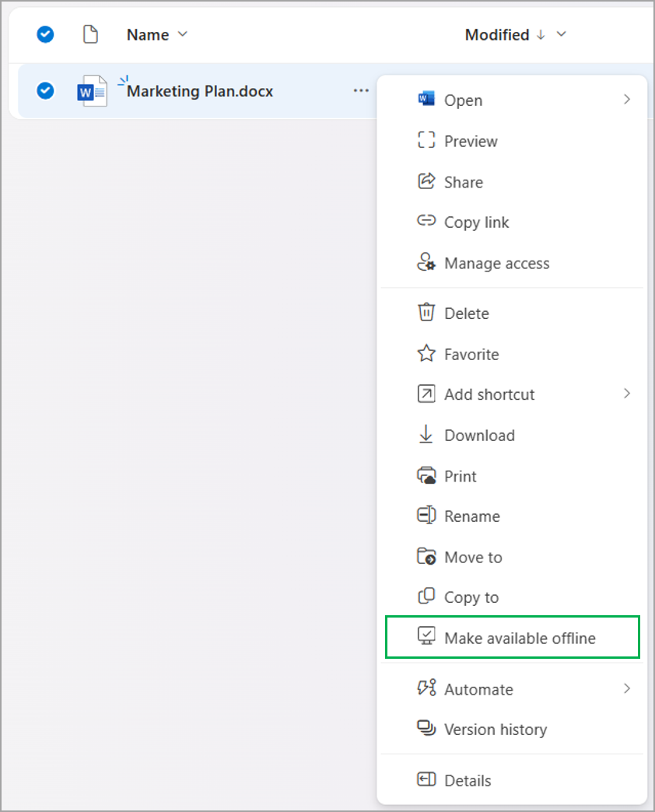Click the Add shortcut arrow-box icon
Viewport: 655px width, 812px height.
click(x=426, y=394)
